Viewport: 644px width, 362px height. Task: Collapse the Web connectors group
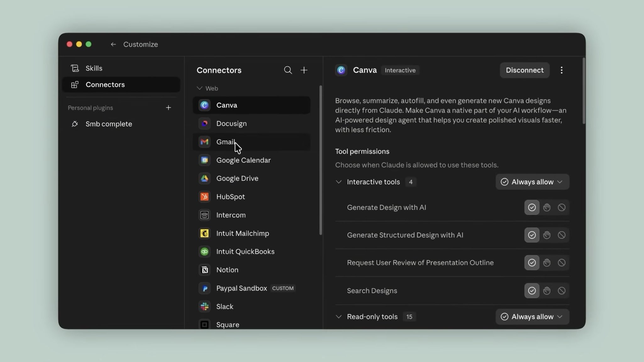tap(199, 88)
